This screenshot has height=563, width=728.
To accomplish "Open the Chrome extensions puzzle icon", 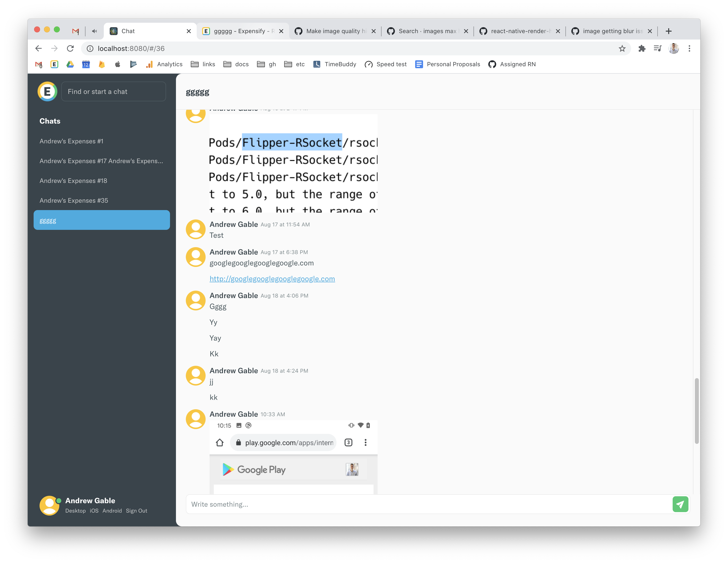I will (642, 49).
